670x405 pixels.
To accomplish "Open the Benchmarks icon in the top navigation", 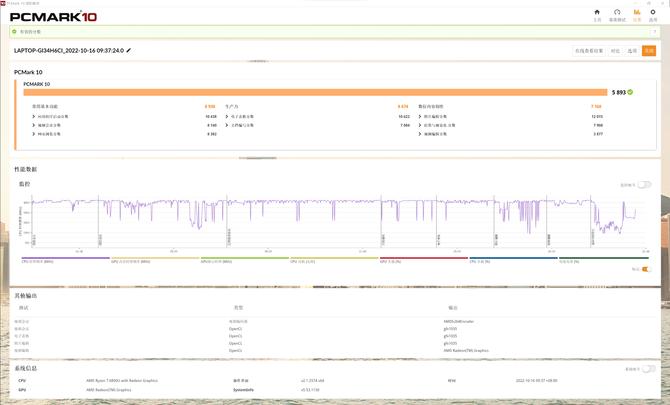I will click(617, 13).
